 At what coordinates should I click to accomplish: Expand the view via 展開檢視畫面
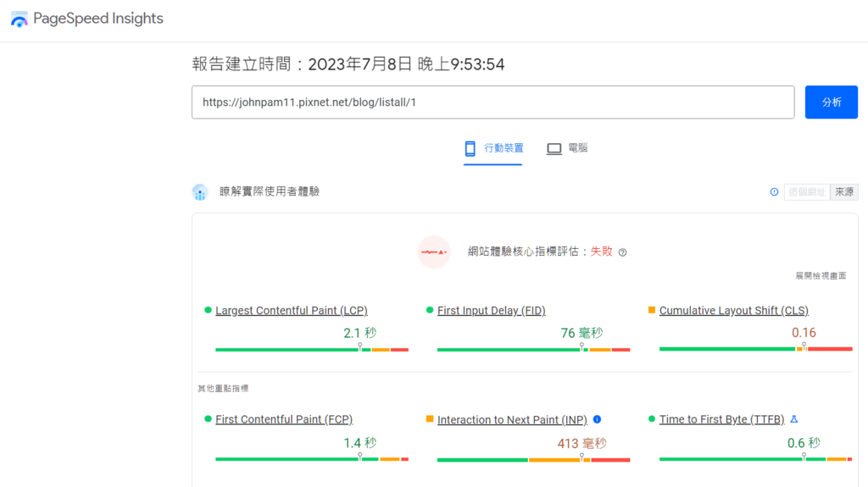821,275
